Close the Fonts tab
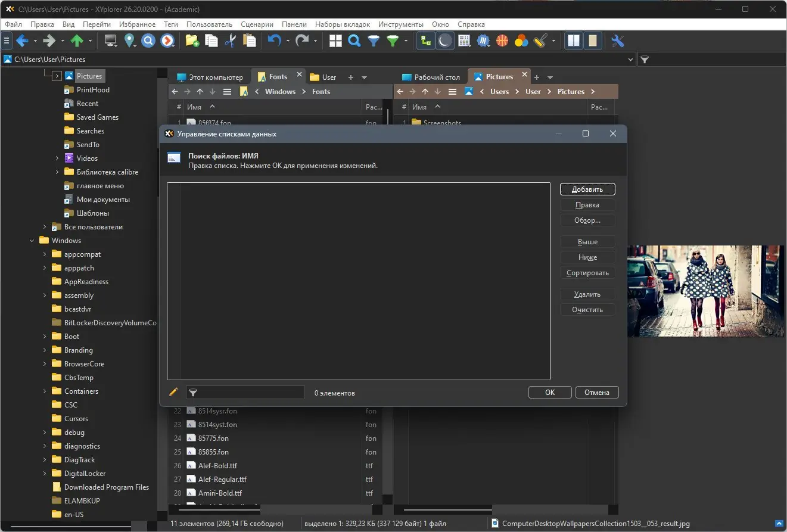The image size is (787, 532). (x=299, y=76)
